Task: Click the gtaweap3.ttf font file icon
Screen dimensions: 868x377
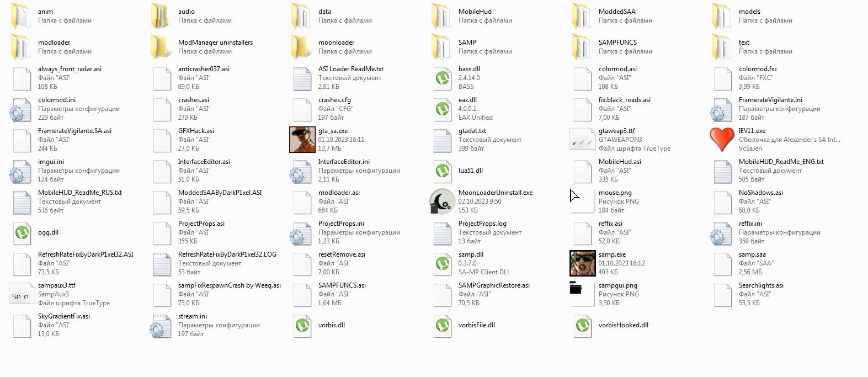Action: coord(582,140)
